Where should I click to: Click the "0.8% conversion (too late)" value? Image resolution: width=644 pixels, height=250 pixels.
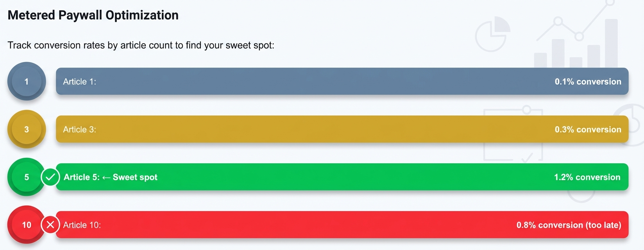569,225
